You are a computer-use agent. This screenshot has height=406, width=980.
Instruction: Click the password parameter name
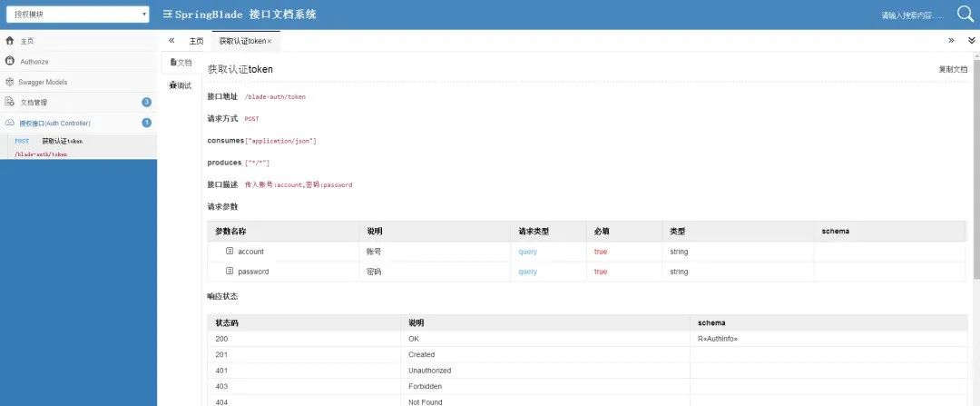tap(253, 272)
